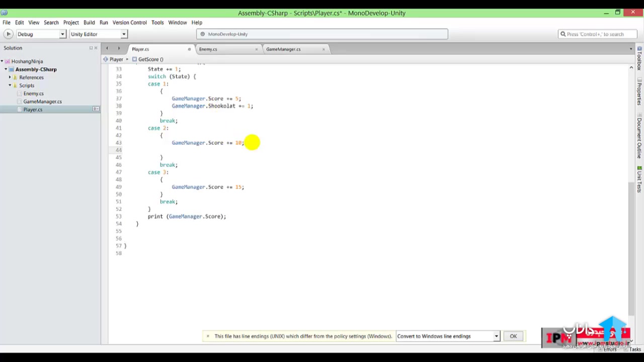
Task: Open the Search menu
Action: (51, 23)
